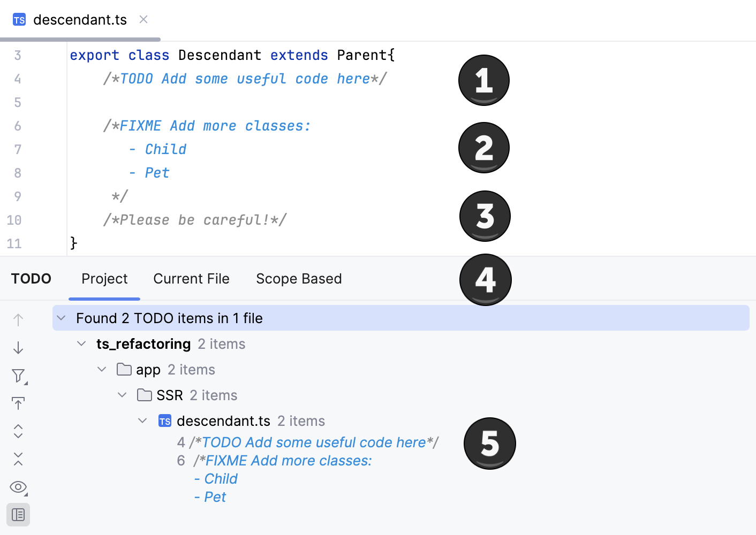Image resolution: width=756 pixels, height=535 pixels.
Task: Close the descendant.ts editor tab
Action: tap(143, 19)
